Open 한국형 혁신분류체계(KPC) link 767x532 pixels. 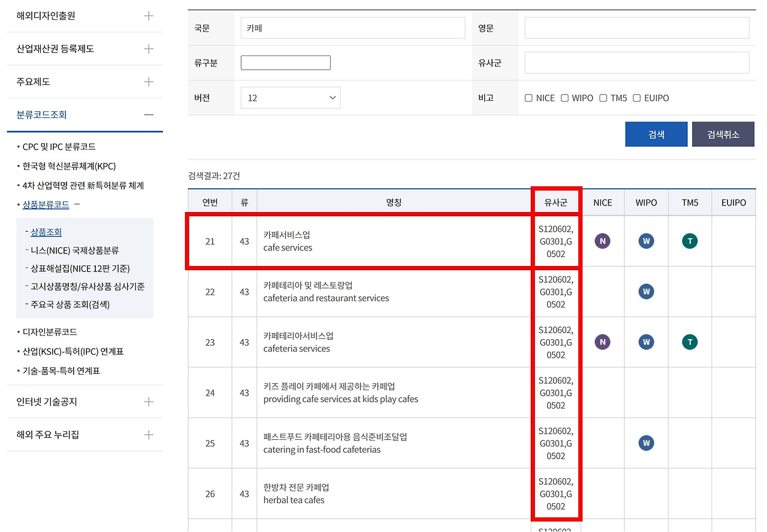[70, 166]
